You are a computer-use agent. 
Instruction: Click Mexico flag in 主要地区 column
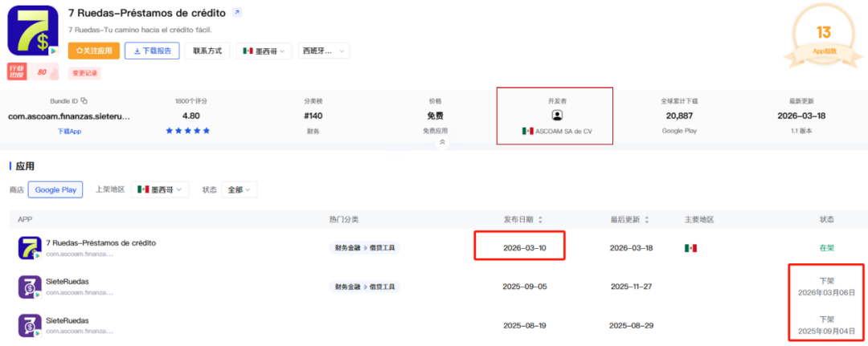690,248
